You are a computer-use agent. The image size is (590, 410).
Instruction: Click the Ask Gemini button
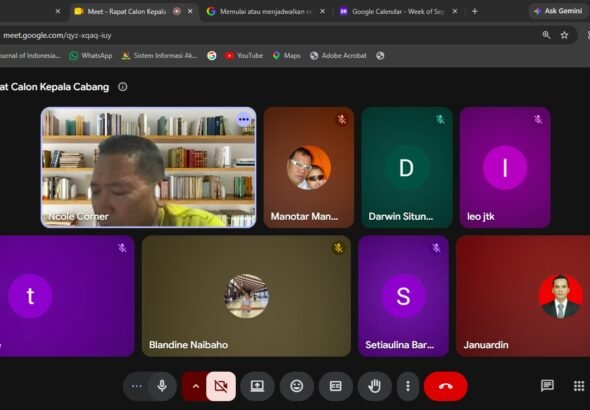pos(558,11)
